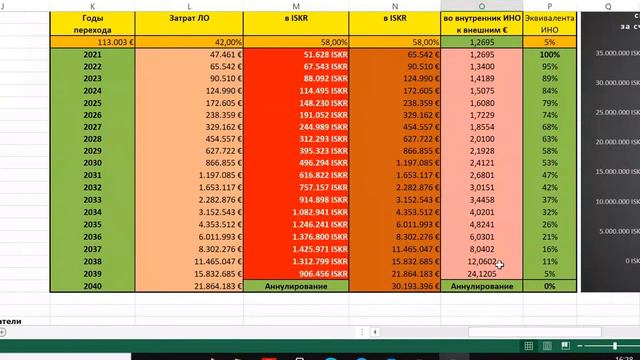Select the '30.193.396 €' cell

[x=395, y=286]
